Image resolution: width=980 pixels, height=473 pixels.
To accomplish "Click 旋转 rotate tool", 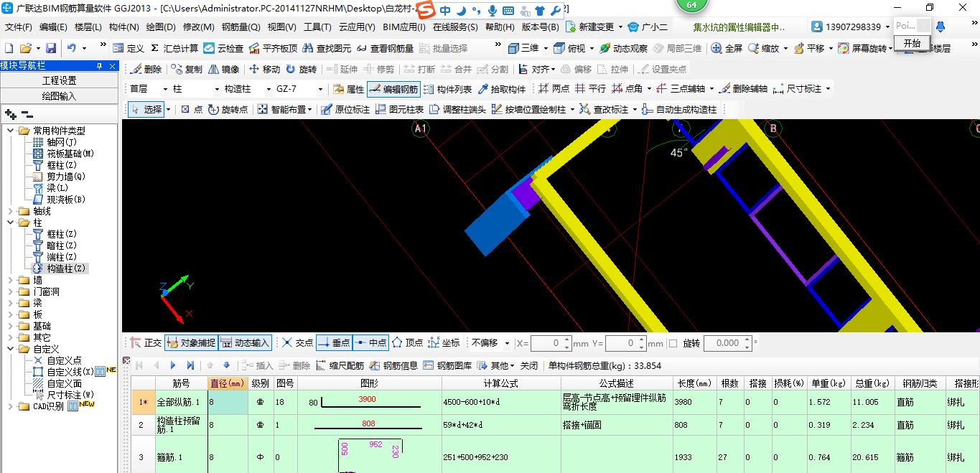I will tap(301, 69).
